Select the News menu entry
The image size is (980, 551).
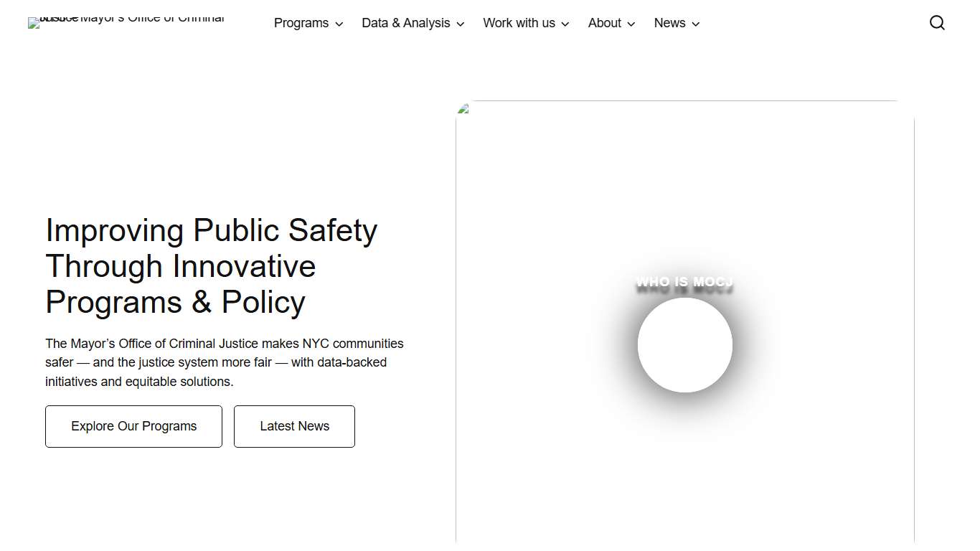point(669,23)
